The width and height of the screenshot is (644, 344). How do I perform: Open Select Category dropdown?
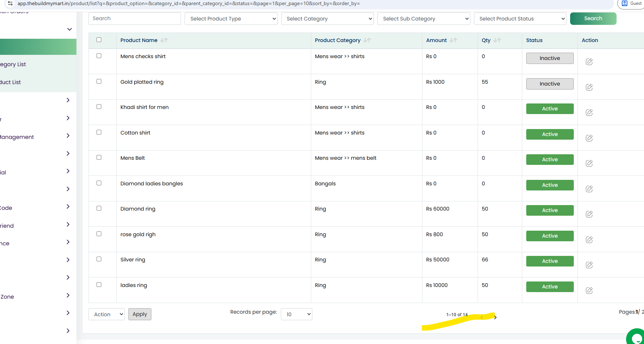pyautogui.click(x=327, y=19)
